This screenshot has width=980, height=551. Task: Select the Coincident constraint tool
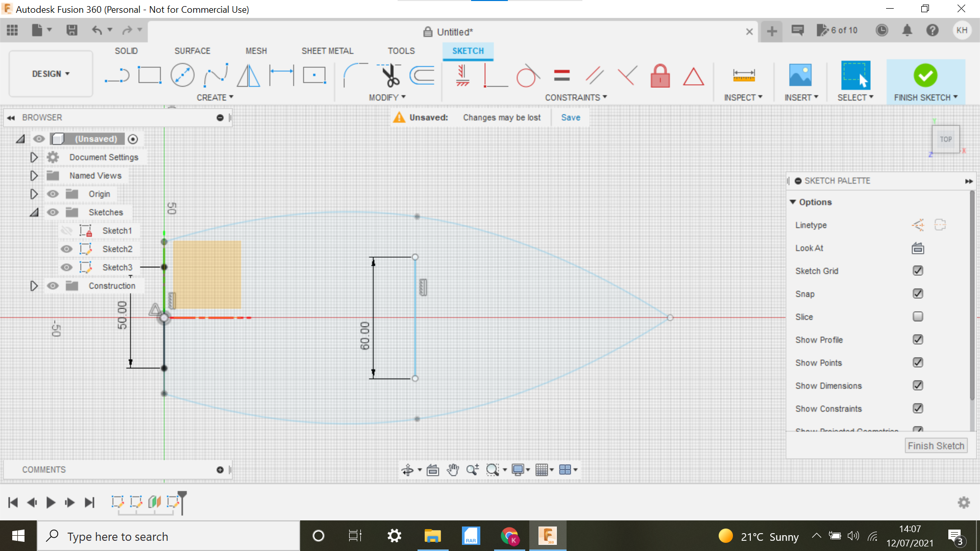pyautogui.click(x=491, y=76)
